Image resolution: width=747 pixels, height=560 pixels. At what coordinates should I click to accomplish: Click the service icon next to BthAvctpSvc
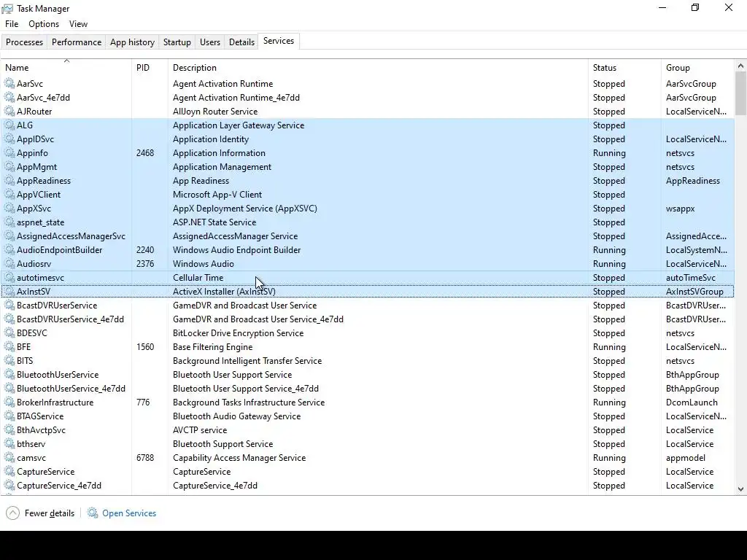pyautogui.click(x=9, y=429)
